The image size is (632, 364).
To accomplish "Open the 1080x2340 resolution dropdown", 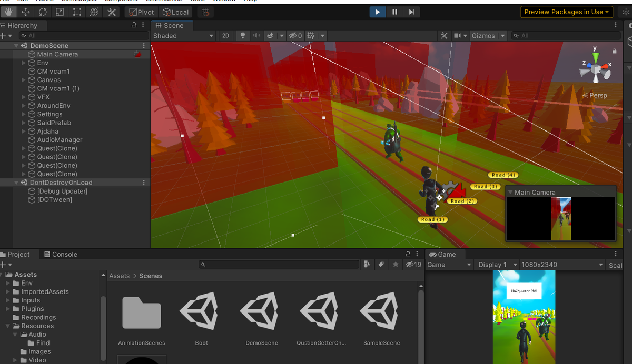I will 562,265.
